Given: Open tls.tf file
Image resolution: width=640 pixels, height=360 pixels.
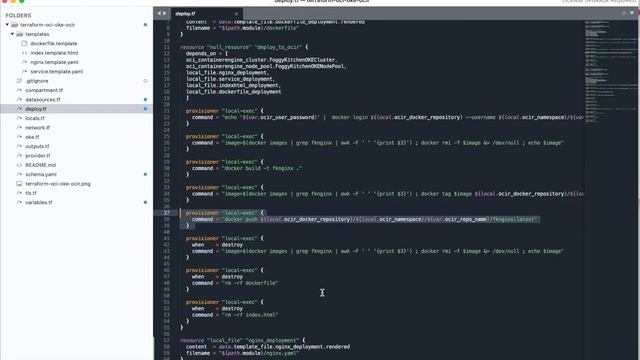Looking at the screenshot, I should 31,193.
